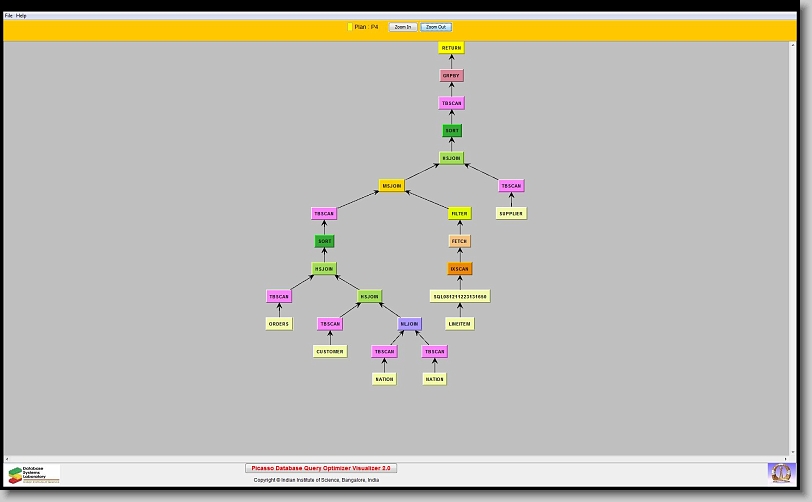Click the Zoom Out button
The height and width of the screenshot is (502, 812).
(436, 27)
